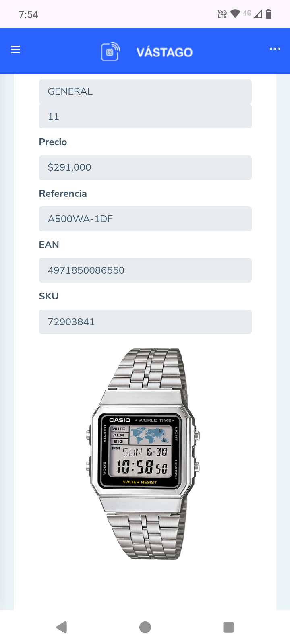Tap the Precio label
The image size is (290, 644).
(x=53, y=142)
